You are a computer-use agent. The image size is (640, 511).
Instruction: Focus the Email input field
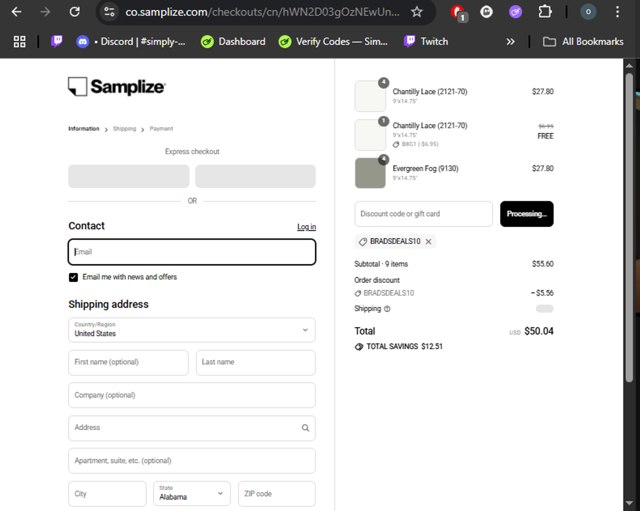pyautogui.click(x=192, y=252)
